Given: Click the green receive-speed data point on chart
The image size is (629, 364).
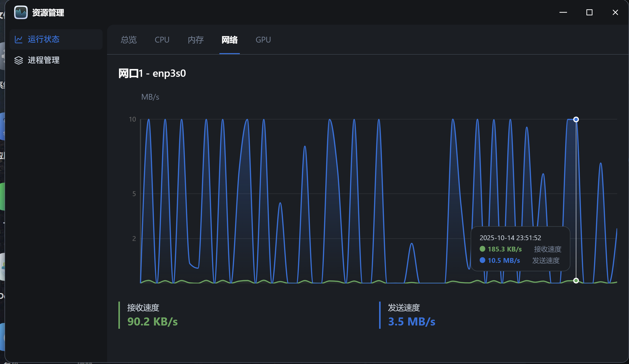Looking at the screenshot, I should [x=576, y=281].
